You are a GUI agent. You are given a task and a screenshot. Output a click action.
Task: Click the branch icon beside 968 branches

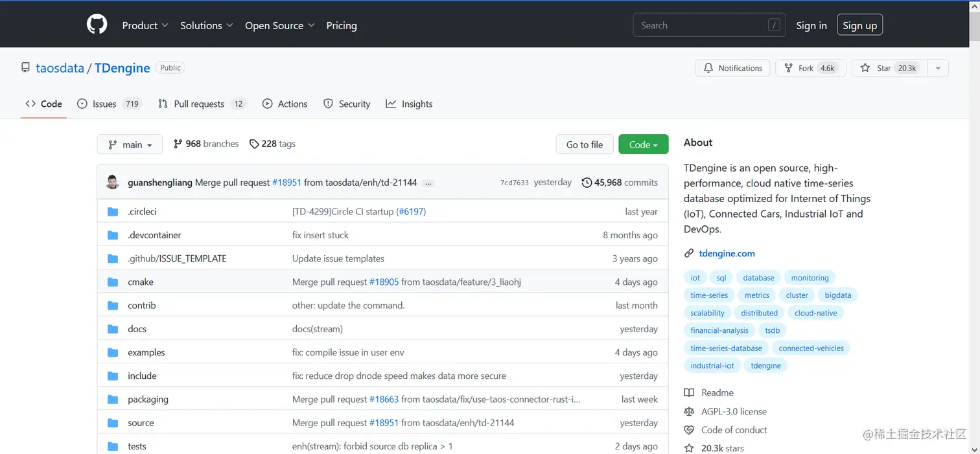coord(178,144)
